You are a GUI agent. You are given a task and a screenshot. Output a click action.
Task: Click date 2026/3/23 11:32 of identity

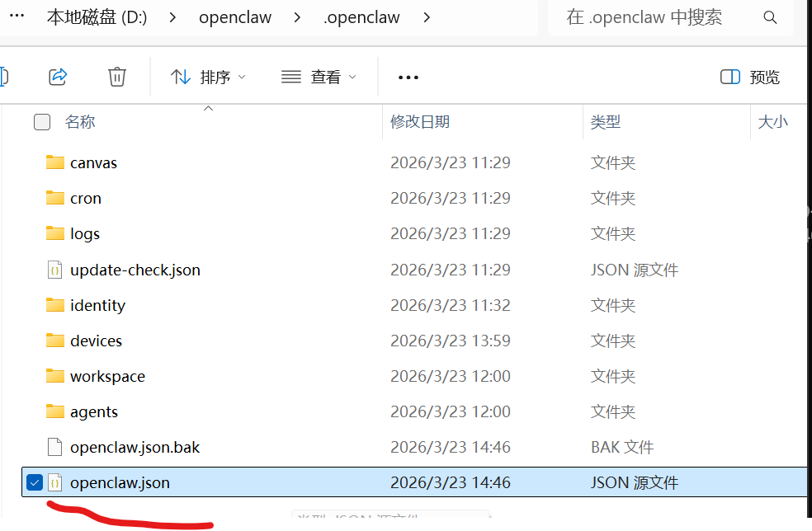coord(451,305)
